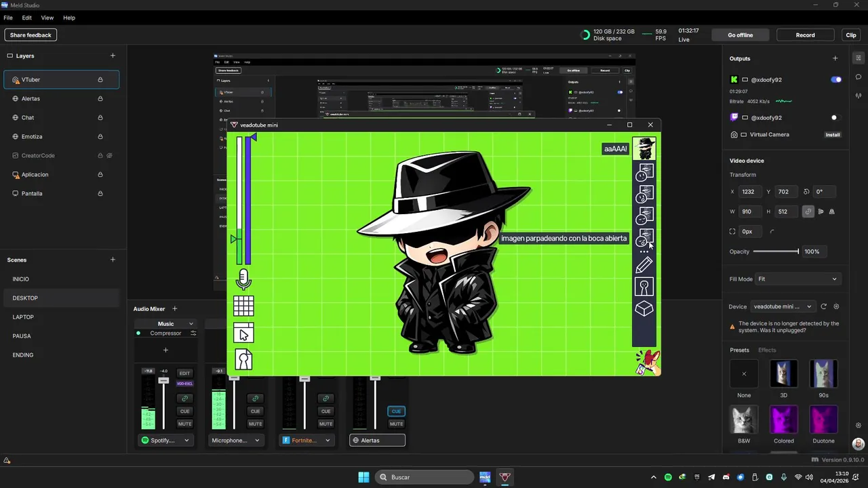Mute the Spotify audio channel

coord(184,424)
